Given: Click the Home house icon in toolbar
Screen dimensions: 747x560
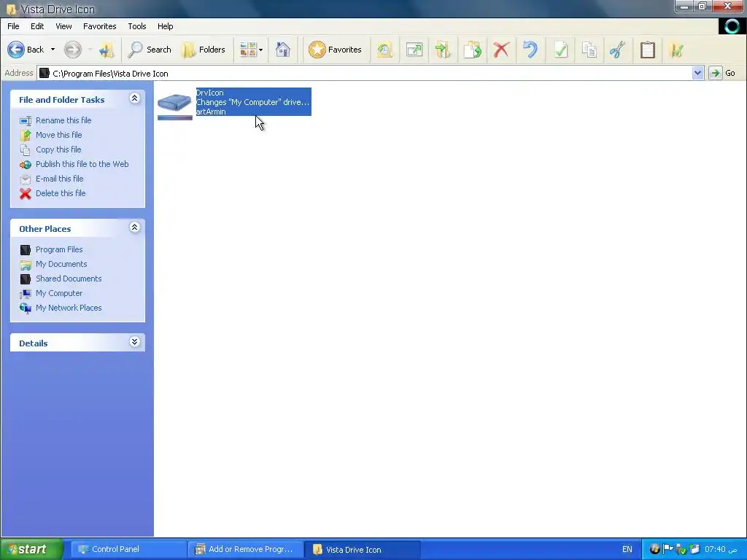Looking at the screenshot, I should 283,50.
